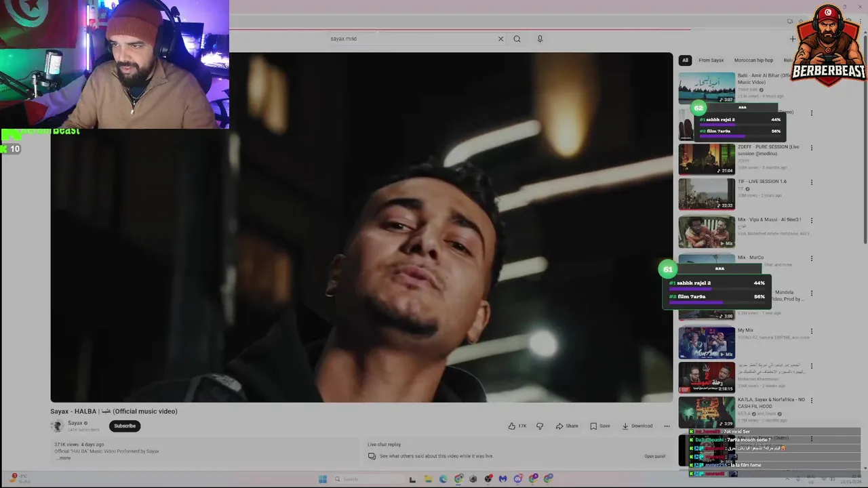Open the Sayax channel name link
Image resolution: width=868 pixels, height=488 pixels.
coord(75,423)
